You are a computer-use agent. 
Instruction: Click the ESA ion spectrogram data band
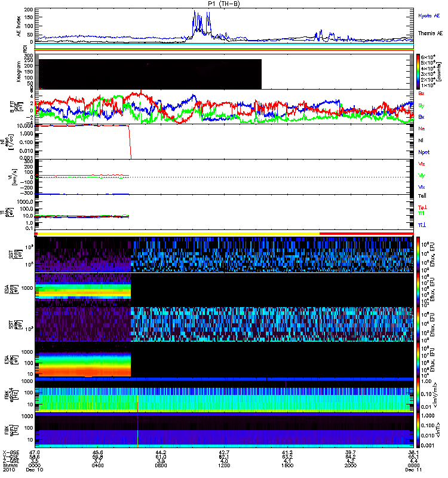pos(83,291)
